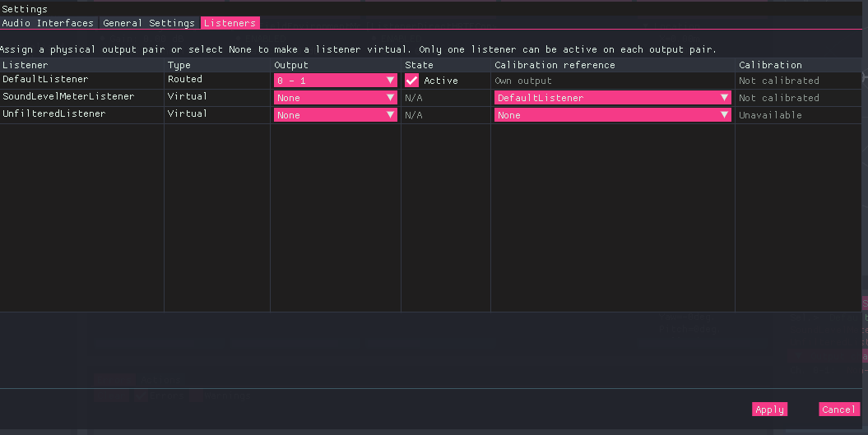Image resolution: width=868 pixels, height=435 pixels.
Task: Click the Cancel button
Action: point(838,409)
